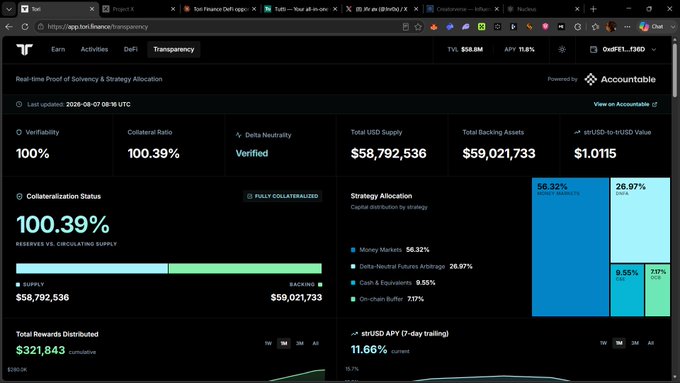Viewport: 680px width, 383px height.
Task: Open the Activities navigation item
Action: point(94,49)
